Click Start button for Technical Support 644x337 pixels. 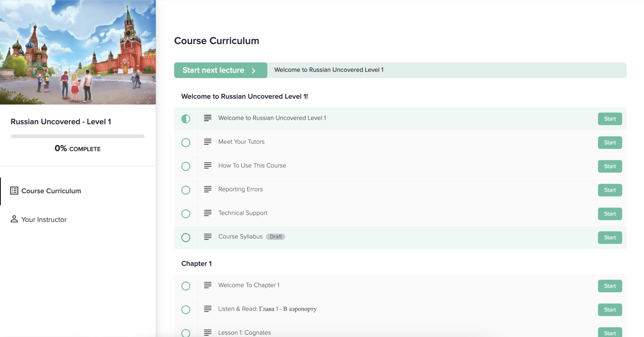(x=610, y=214)
